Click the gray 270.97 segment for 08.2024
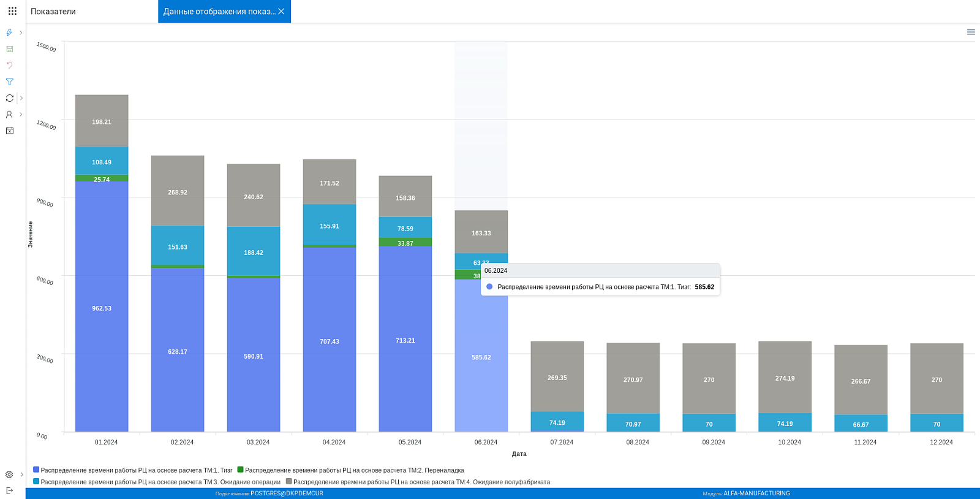This screenshot has width=980, height=499. click(633, 378)
